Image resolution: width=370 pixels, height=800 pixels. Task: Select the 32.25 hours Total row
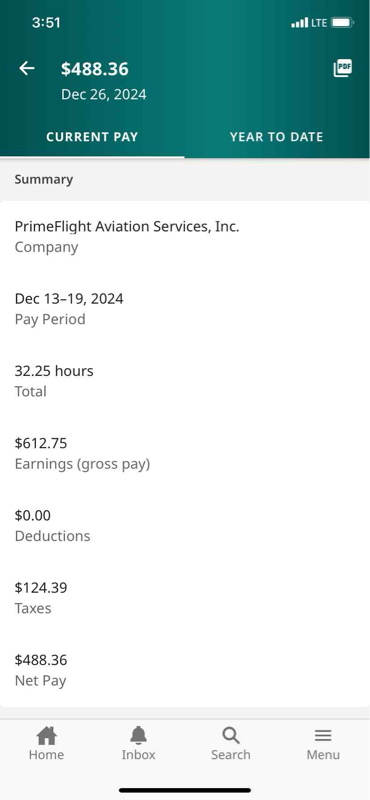coord(185,381)
